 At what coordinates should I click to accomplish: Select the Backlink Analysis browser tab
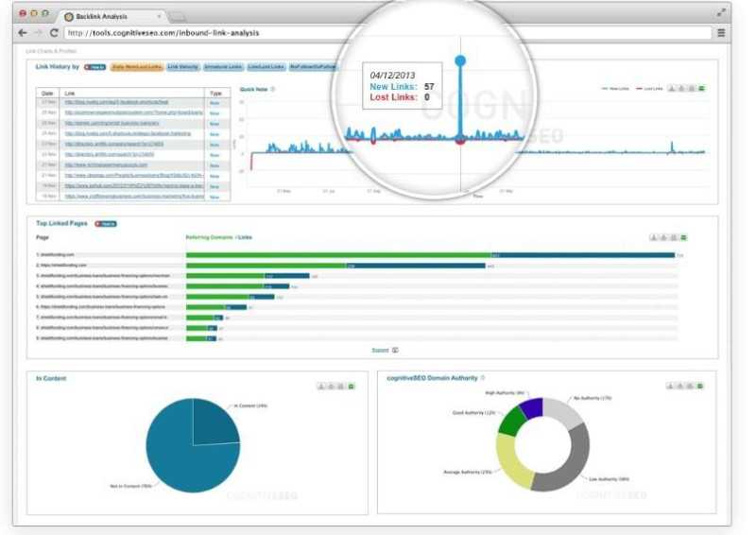pyautogui.click(x=113, y=16)
